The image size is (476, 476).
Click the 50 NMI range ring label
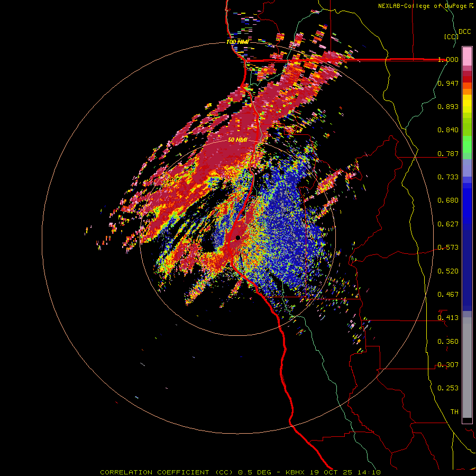pyautogui.click(x=237, y=140)
